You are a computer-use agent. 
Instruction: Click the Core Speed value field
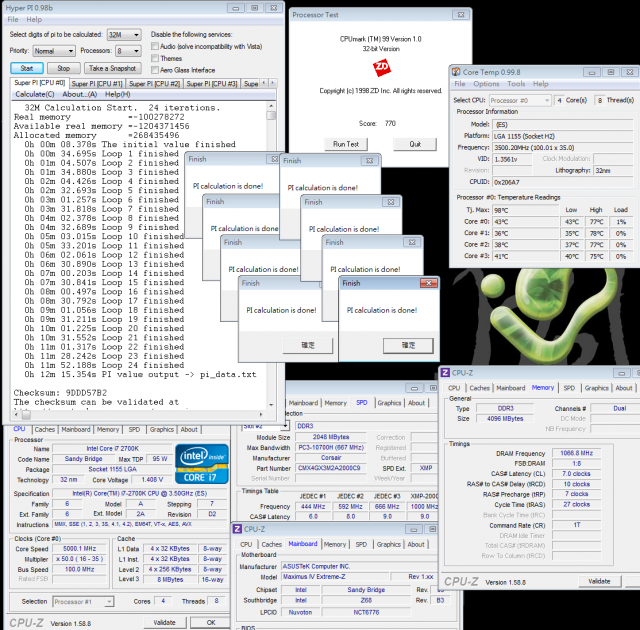tap(80, 549)
